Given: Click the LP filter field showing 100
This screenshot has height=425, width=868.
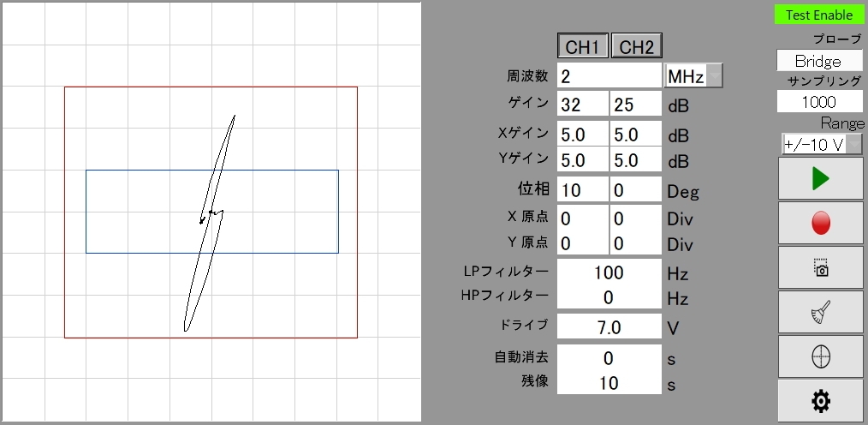Looking at the screenshot, I should (x=609, y=273).
